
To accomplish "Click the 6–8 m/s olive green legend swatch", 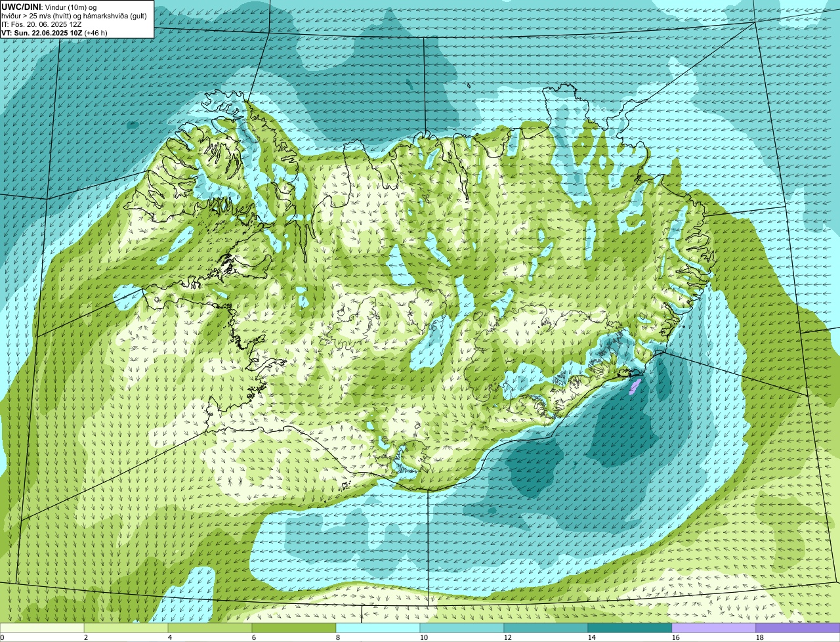I will click(x=294, y=628).
